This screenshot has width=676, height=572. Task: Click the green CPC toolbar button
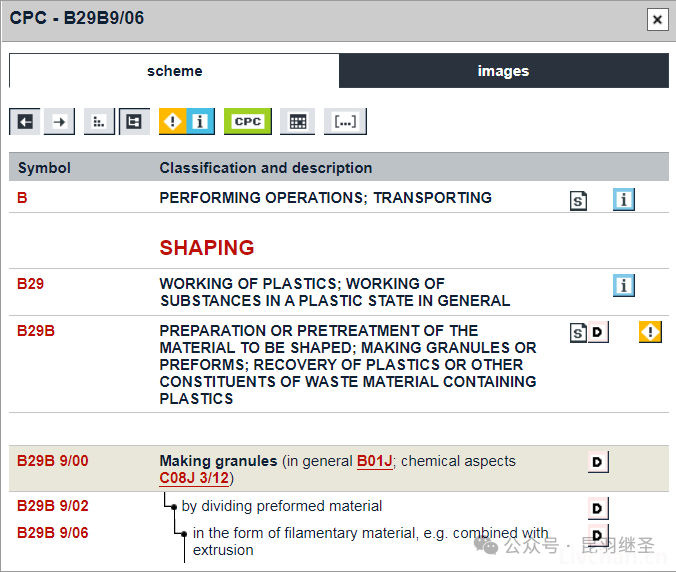(248, 122)
